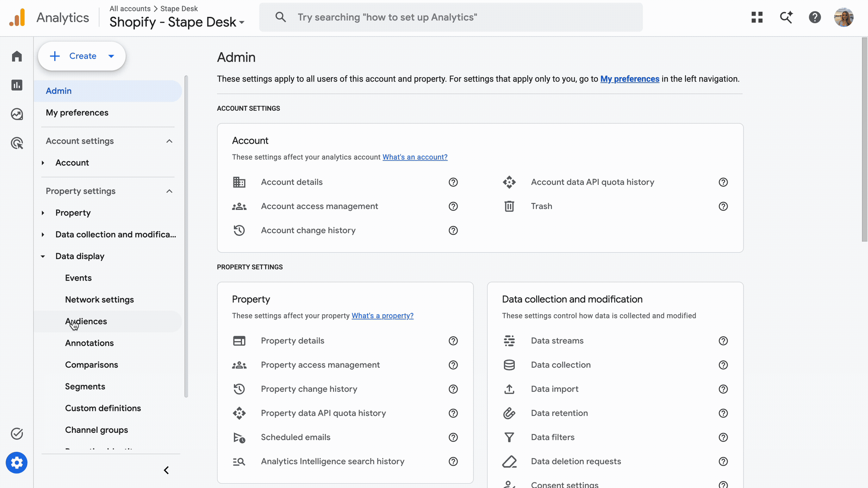The image size is (868, 488).
Task: Click help icon next to Data filters
Action: click(723, 438)
